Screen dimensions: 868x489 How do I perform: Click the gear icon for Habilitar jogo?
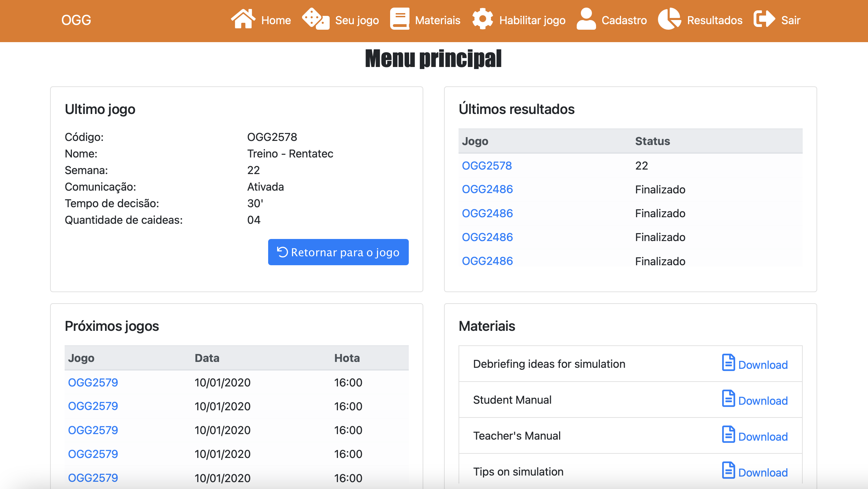482,19
